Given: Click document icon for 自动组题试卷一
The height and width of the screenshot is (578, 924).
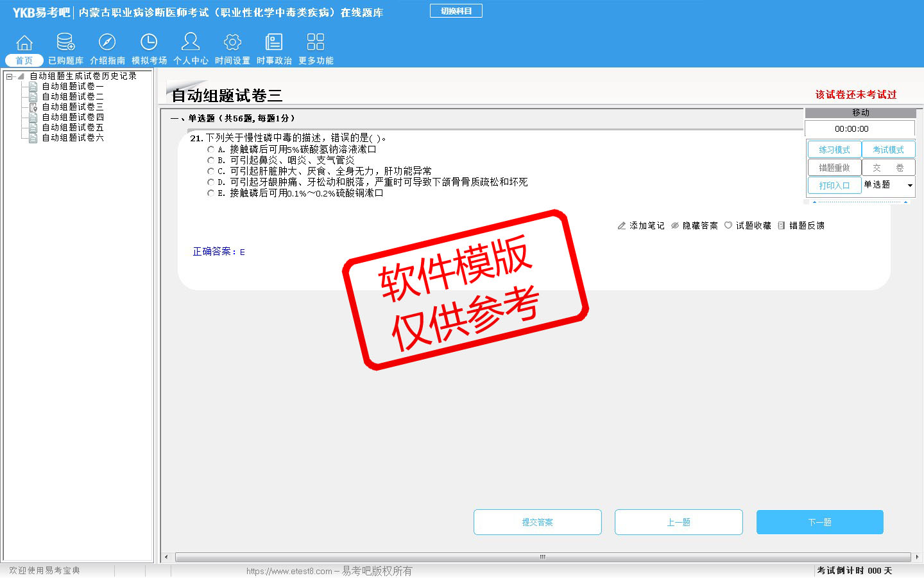Looking at the screenshot, I should click(33, 86).
